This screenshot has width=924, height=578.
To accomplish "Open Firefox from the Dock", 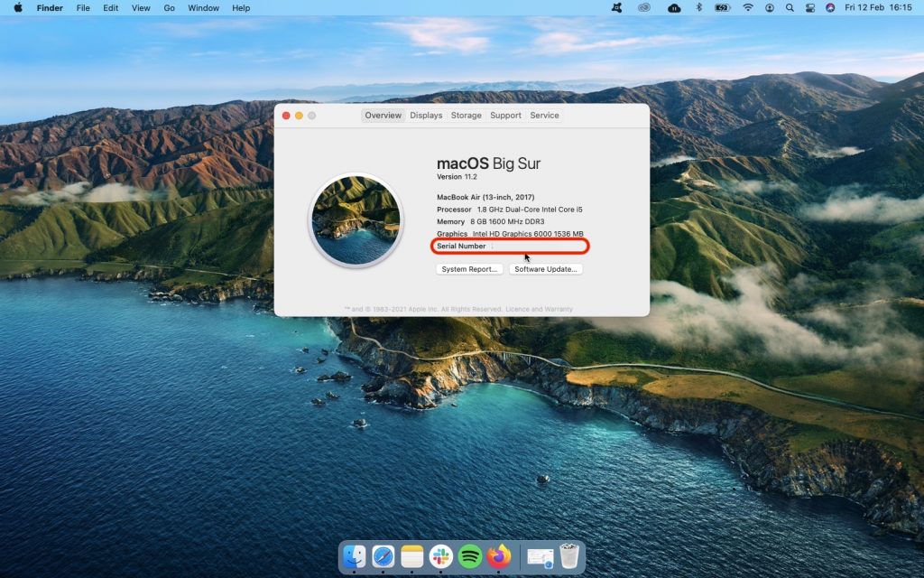I will (x=498, y=557).
